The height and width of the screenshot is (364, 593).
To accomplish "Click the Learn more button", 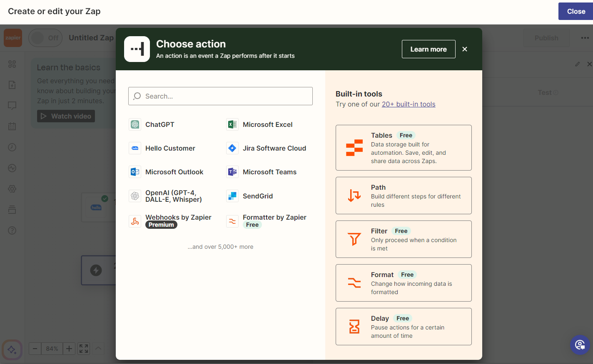I will coord(428,49).
